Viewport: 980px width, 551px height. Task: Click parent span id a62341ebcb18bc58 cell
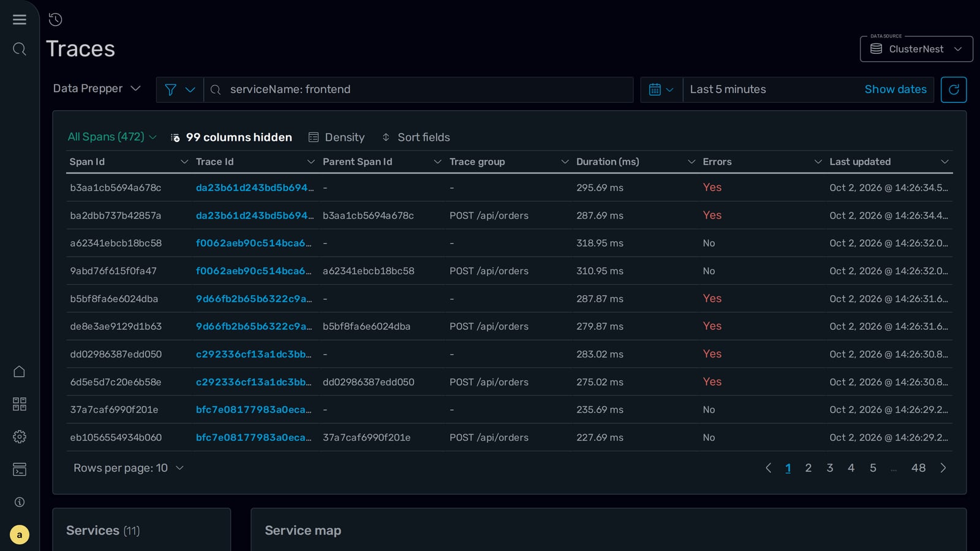pos(369,271)
